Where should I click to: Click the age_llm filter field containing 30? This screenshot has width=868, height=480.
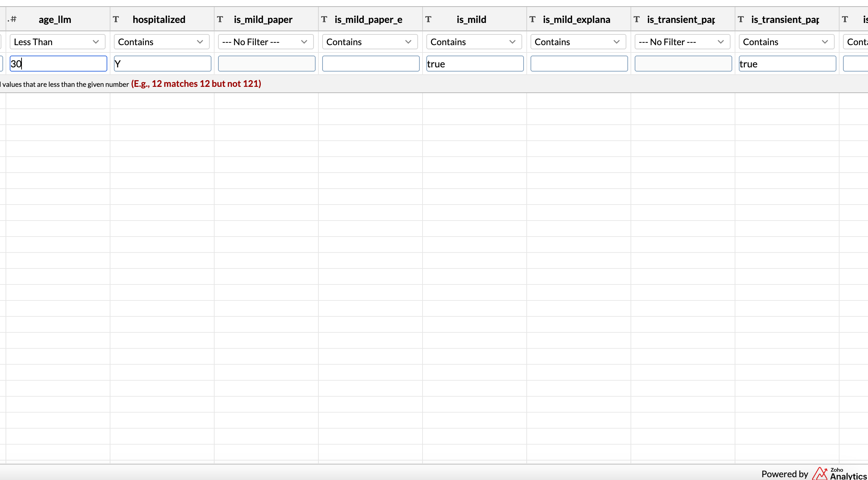[58, 64]
